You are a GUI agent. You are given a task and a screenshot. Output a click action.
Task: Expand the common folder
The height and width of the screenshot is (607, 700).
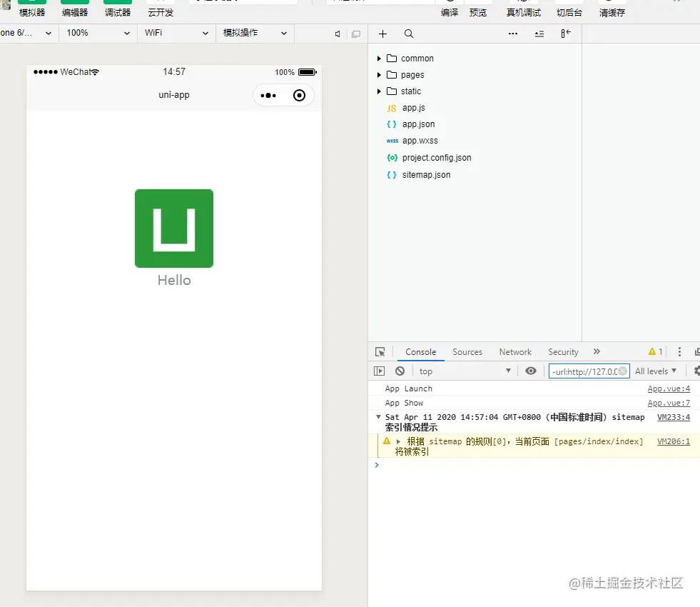tap(379, 59)
